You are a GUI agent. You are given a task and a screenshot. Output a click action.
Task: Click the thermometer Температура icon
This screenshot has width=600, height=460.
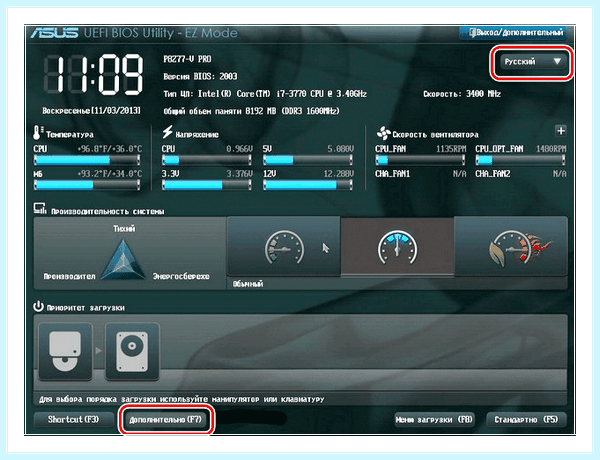[x=38, y=132]
